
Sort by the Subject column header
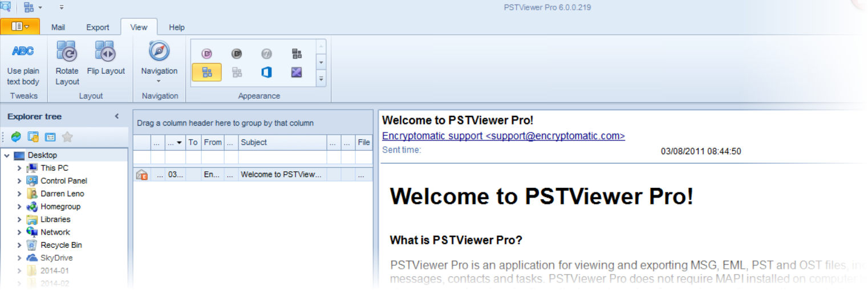pyautogui.click(x=282, y=143)
